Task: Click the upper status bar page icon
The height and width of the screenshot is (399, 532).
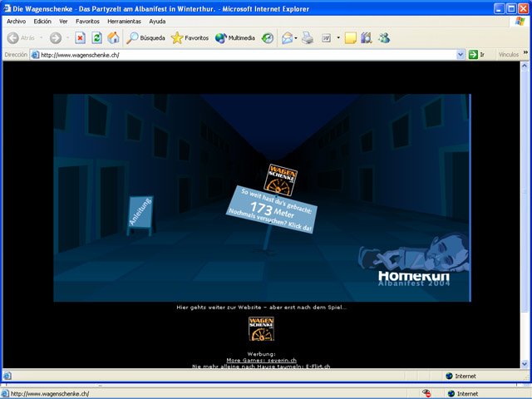Action: 7,376
